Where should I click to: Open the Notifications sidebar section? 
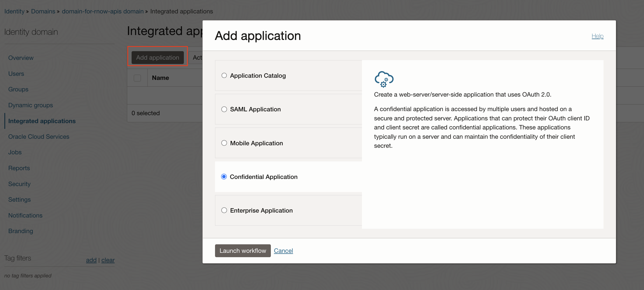25,215
